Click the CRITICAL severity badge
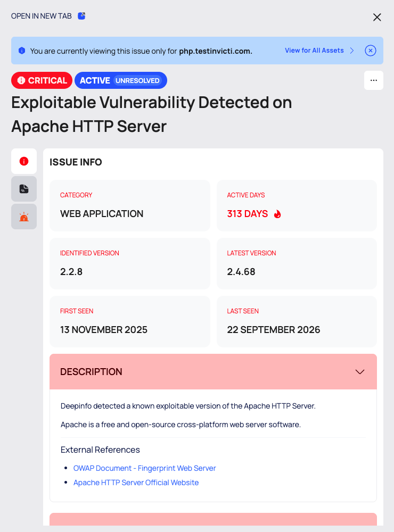 tap(42, 80)
